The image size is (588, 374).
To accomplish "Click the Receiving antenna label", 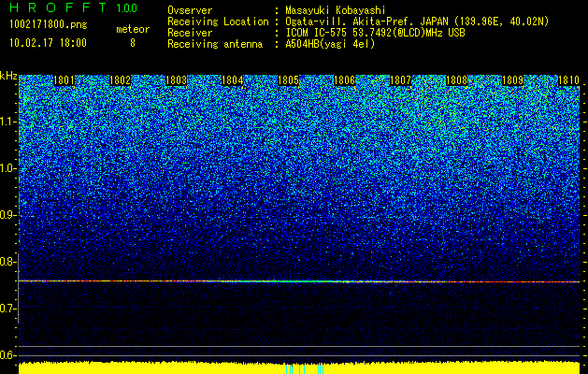I will pyautogui.click(x=215, y=44).
